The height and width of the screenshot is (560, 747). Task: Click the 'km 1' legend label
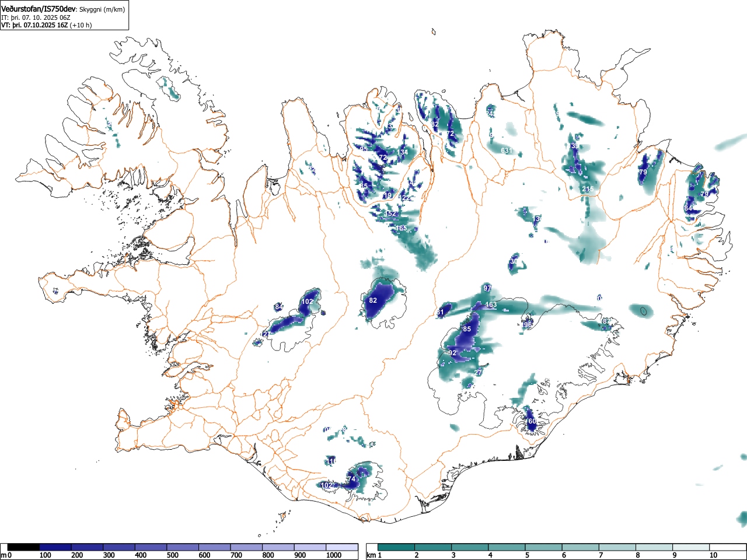pyautogui.click(x=374, y=555)
